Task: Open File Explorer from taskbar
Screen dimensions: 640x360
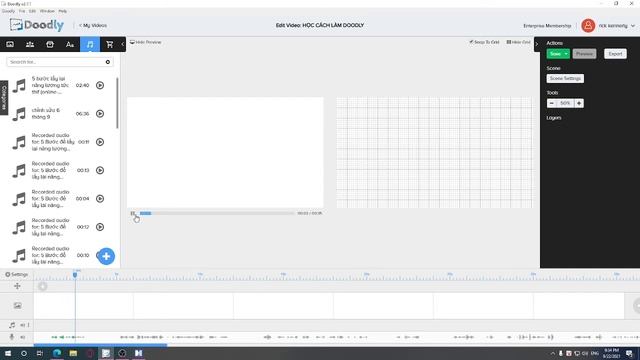Action: tap(73, 353)
